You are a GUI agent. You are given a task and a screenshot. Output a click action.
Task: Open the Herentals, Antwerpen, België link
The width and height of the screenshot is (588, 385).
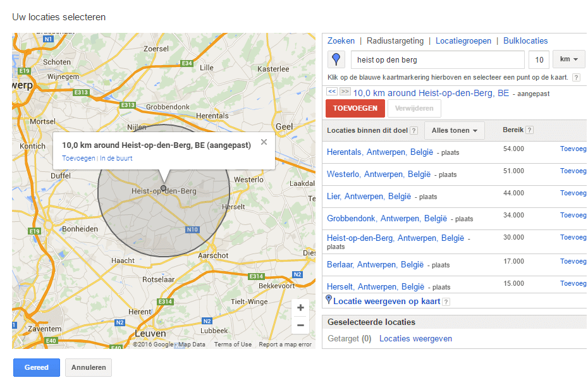(379, 152)
